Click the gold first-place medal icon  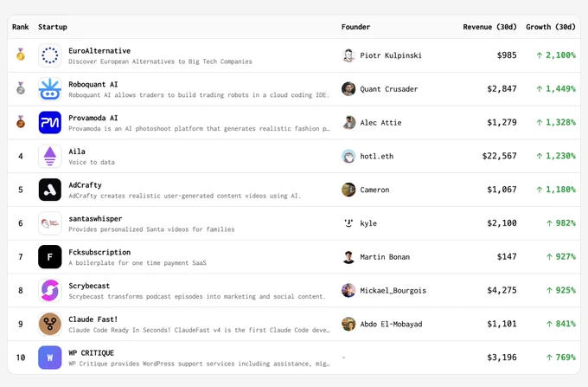click(x=21, y=55)
